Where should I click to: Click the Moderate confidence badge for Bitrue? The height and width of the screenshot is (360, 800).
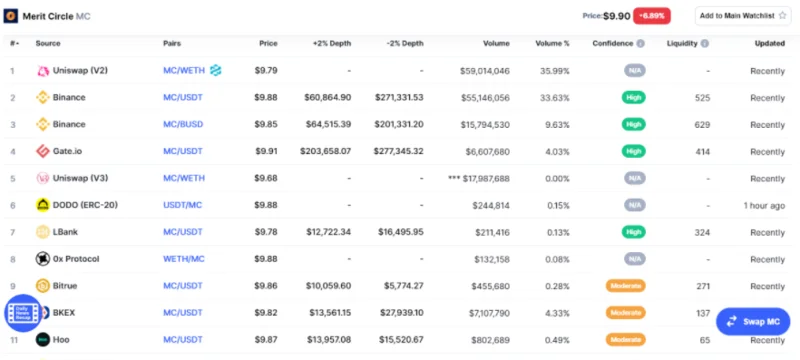(x=626, y=286)
